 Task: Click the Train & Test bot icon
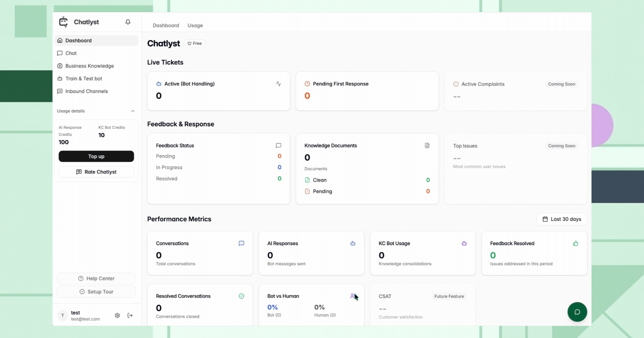tap(60, 79)
